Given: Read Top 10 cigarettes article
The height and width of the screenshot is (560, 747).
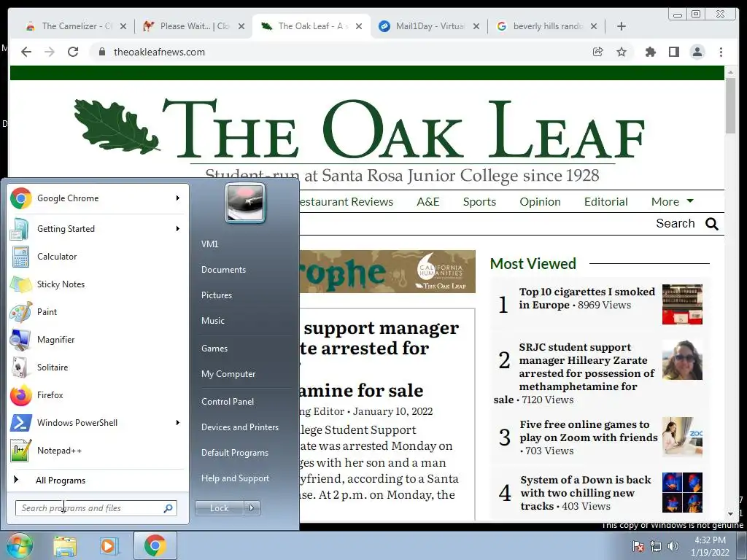Looking at the screenshot, I should click(x=587, y=298).
